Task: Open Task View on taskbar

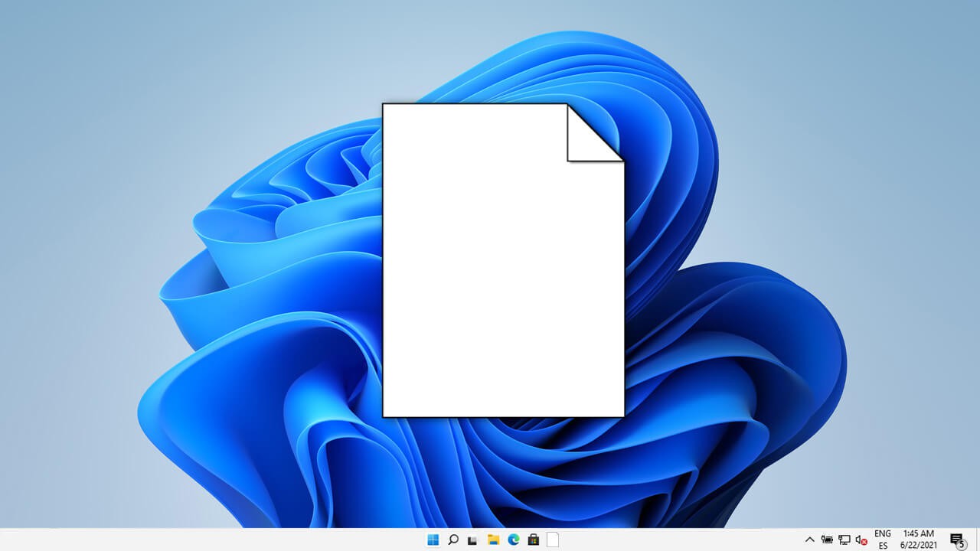Action: [473, 540]
